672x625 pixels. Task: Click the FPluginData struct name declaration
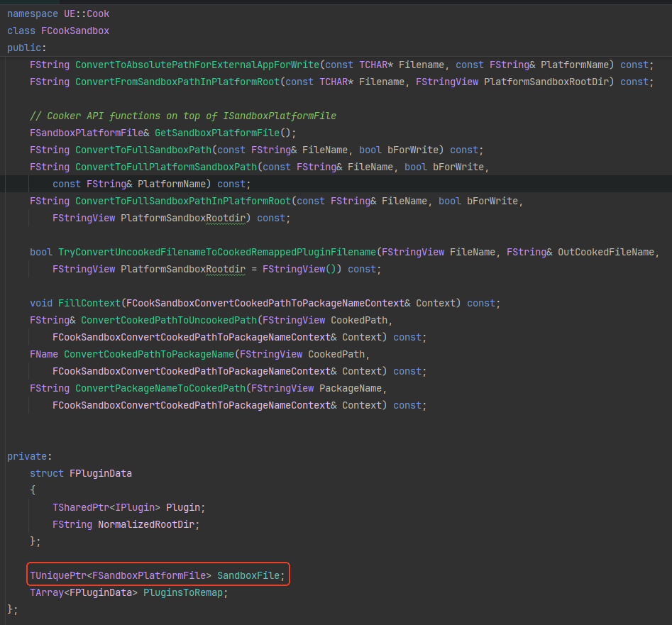pos(101,473)
